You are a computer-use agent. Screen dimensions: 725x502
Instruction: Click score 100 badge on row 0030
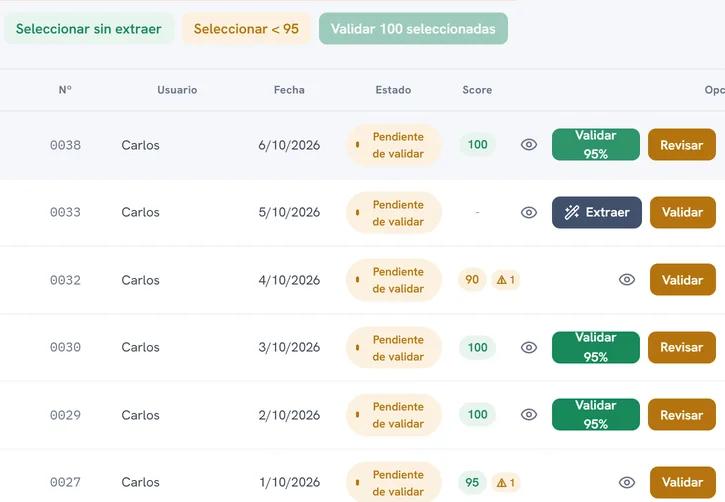click(478, 347)
